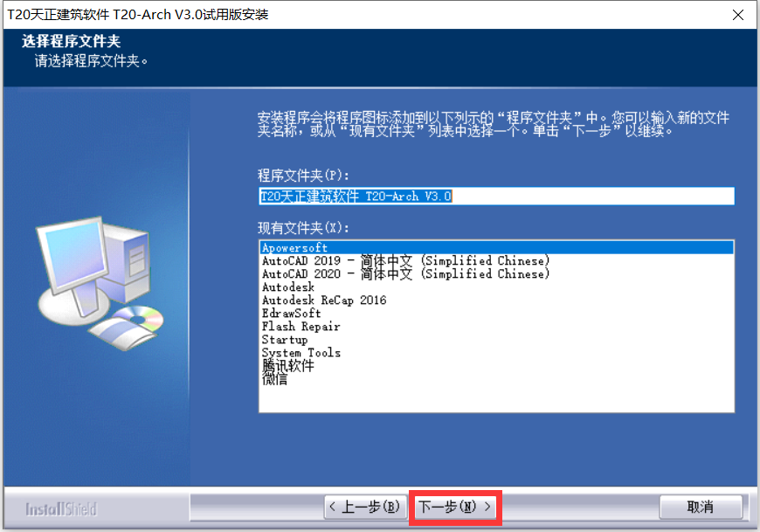The width and height of the screenshot is (760, 532).
Task: Select AutoCAD 2020 简体中文 folder entry
Action: (x=496, y=273)
